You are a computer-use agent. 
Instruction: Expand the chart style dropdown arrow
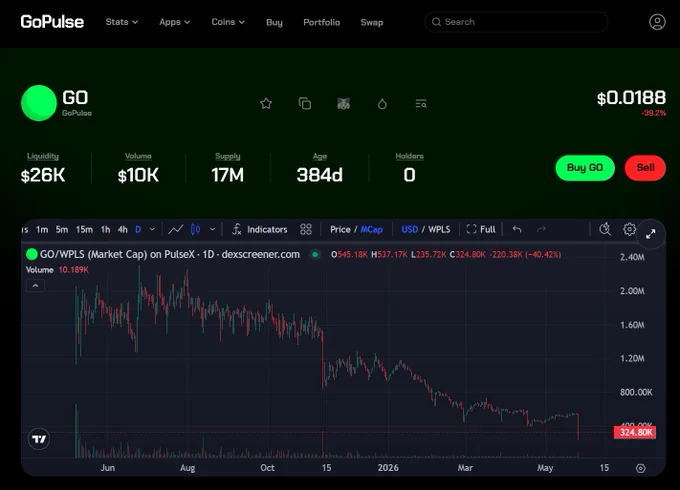click(x=212, y=229)
